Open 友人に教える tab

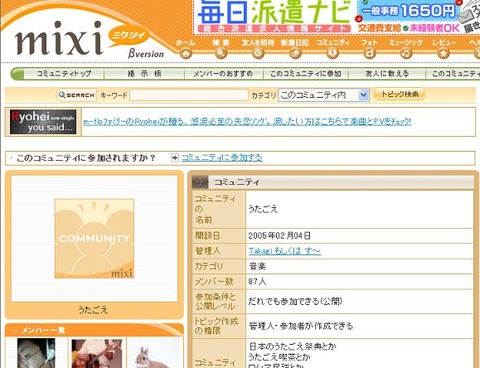pyautogui.click(x=387, y=74)
